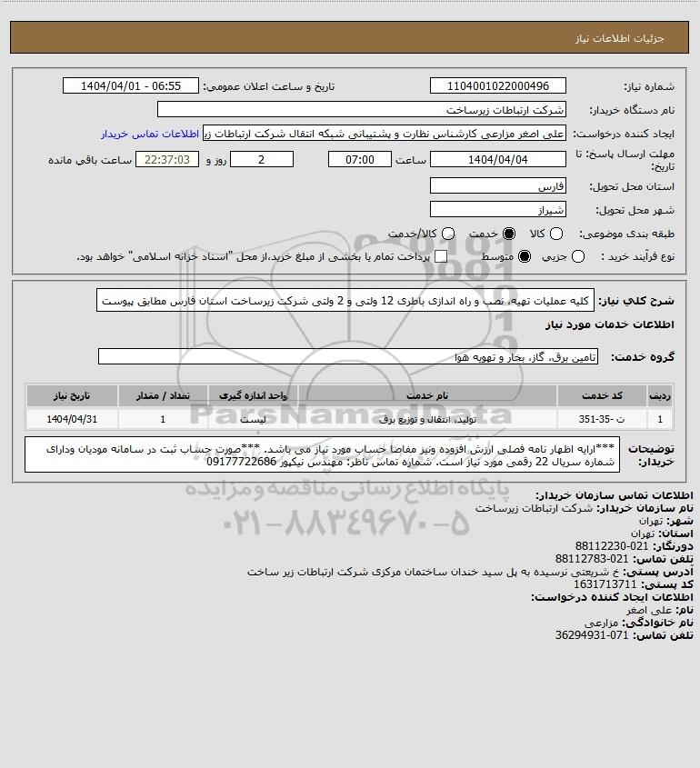Click the remaining days field showing 2

[262, 160]
